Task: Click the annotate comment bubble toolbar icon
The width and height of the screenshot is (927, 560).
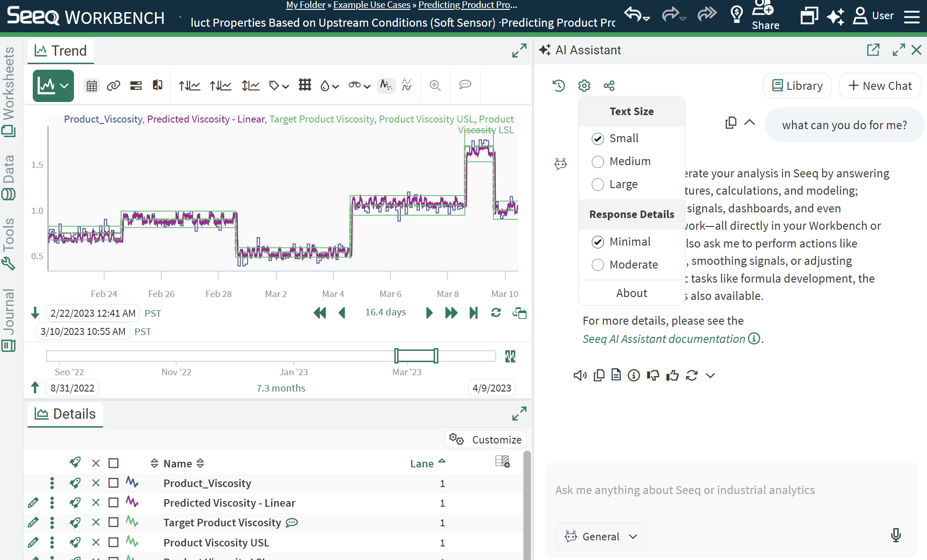Action: pyautogui.click(x=464, y=85)
